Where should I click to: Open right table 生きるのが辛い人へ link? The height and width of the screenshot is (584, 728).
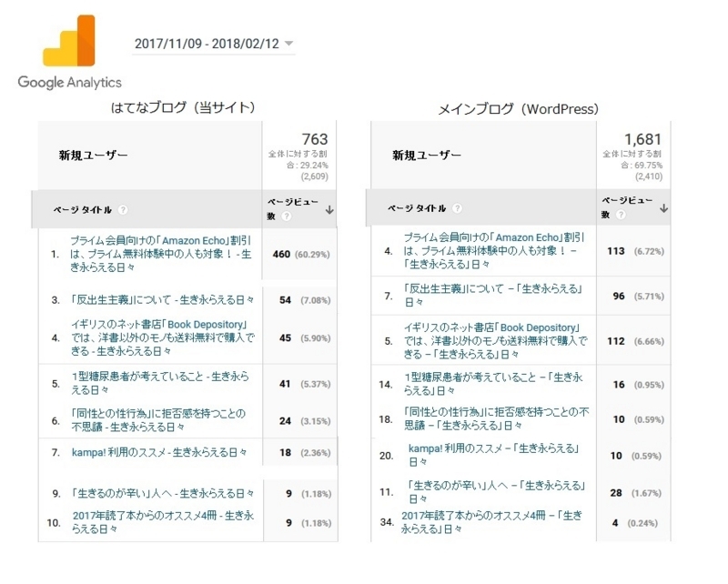click(x=496, y=492)
